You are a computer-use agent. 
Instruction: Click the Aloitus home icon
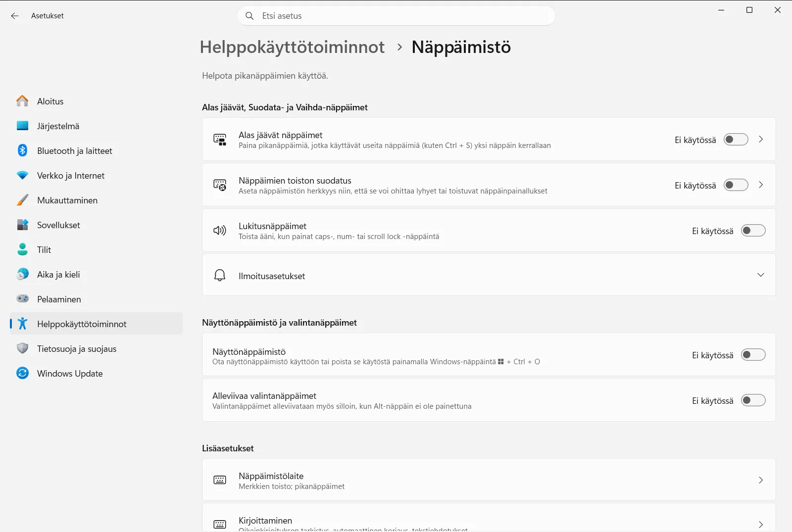[x=22, y=101]
